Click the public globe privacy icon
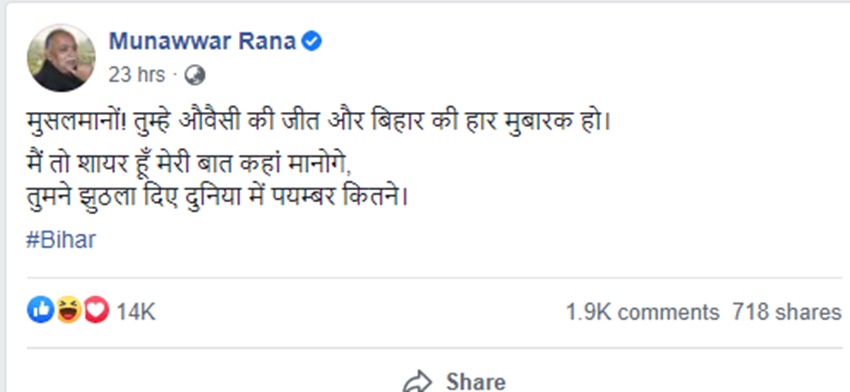Viewport: 850px width, 392px height. tap(195, 75)
